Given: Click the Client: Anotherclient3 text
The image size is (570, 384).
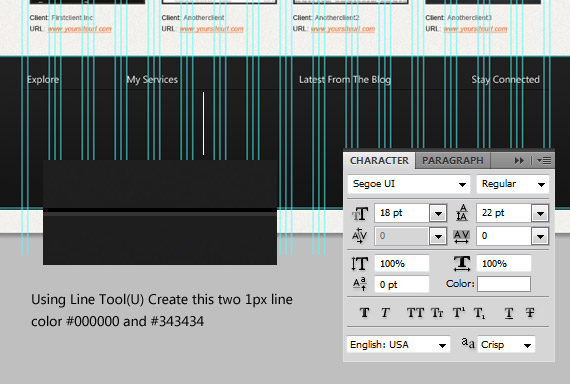Looking at the screenshot, I should [x=458, y=17].
